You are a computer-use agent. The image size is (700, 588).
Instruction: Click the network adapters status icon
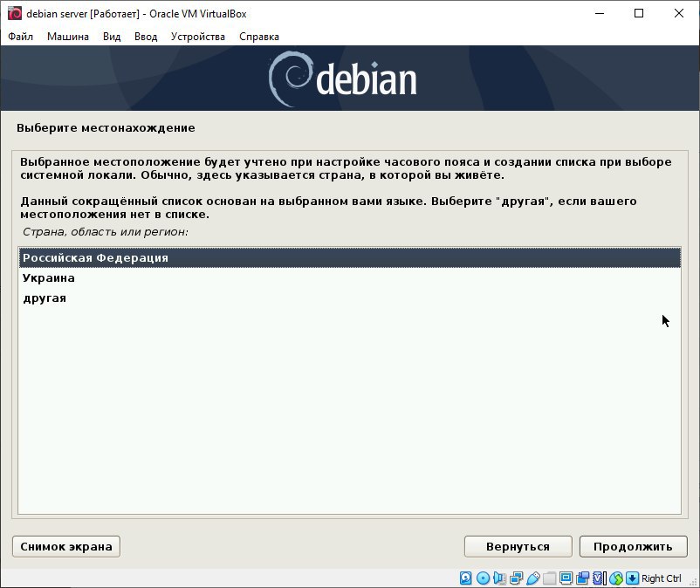click(516, 578)
